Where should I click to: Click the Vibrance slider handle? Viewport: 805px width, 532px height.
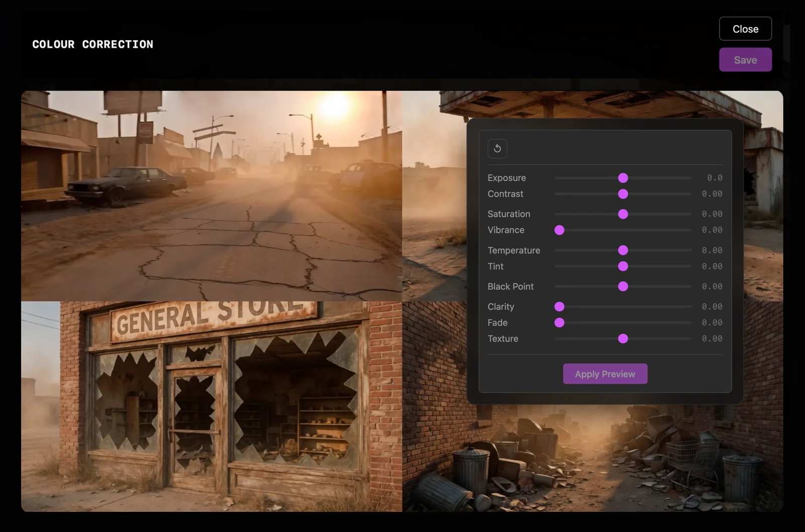click(x=559, y=230)
